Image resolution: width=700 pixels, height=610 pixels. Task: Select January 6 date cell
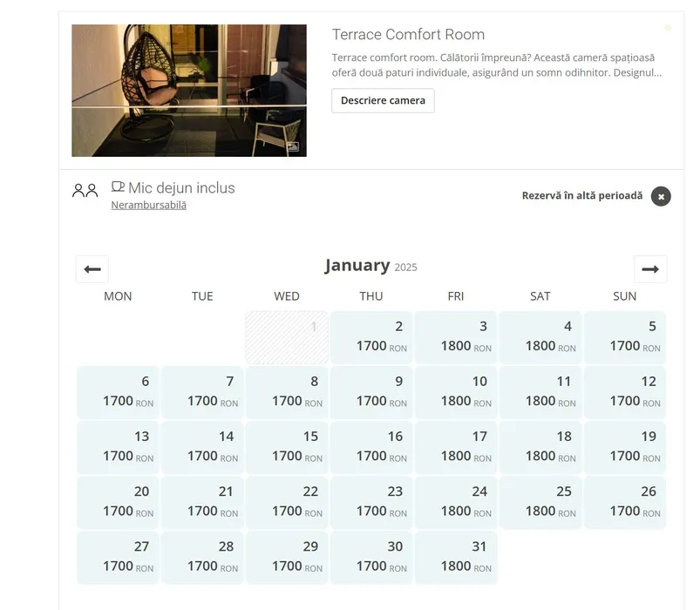pyautogui.click(x=118, y=391)
